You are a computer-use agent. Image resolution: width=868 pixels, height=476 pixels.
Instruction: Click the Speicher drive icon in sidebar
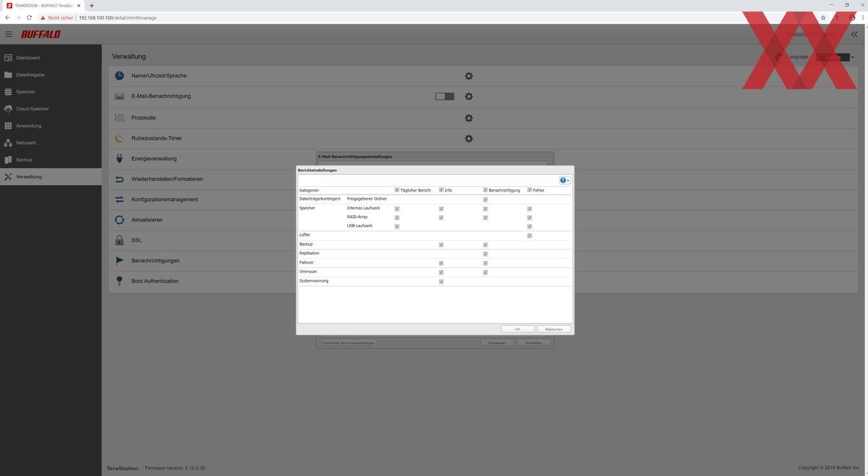coord(8,92)
